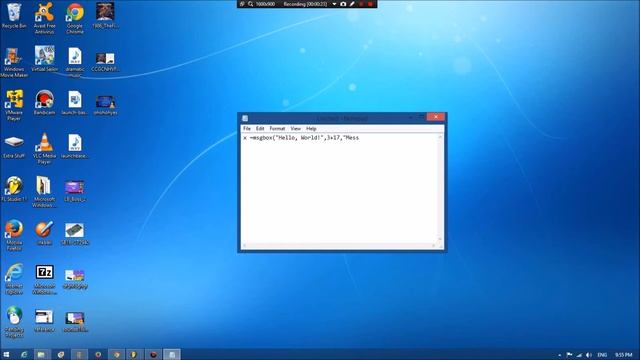Select the Recycle Bin desktop icon
The width and height of the screenshot is (640, 360).
(14, 16)
